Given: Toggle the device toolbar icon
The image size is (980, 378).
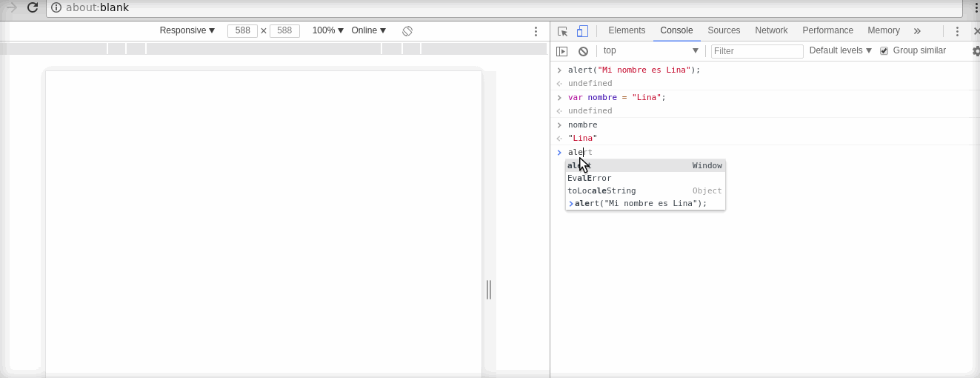Looking at the screenshot, I should coord(583,31).
